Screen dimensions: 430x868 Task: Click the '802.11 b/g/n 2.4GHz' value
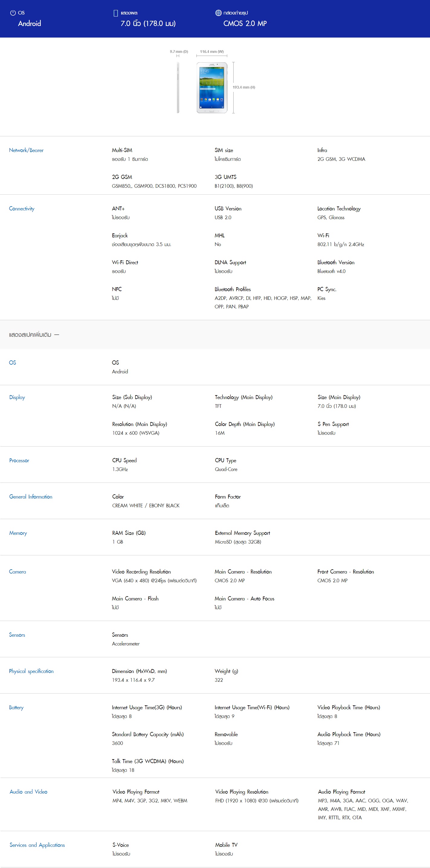341,244
